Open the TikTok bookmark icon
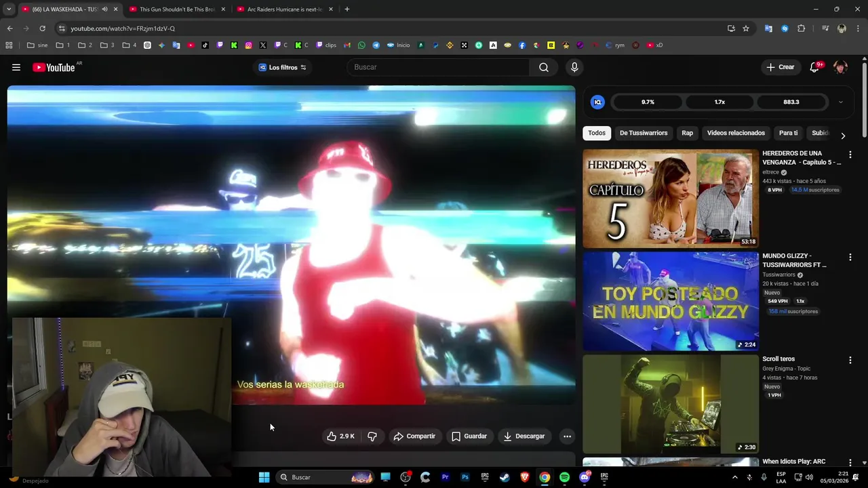Screen dimensions: 868x488 coord(205,45)
